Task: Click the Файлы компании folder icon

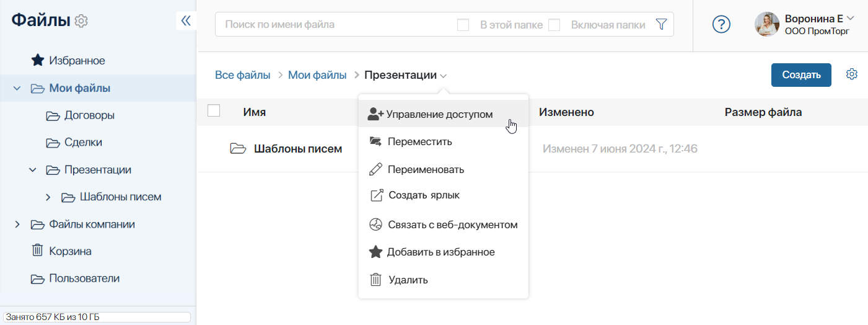Action: tap(38, 225)
